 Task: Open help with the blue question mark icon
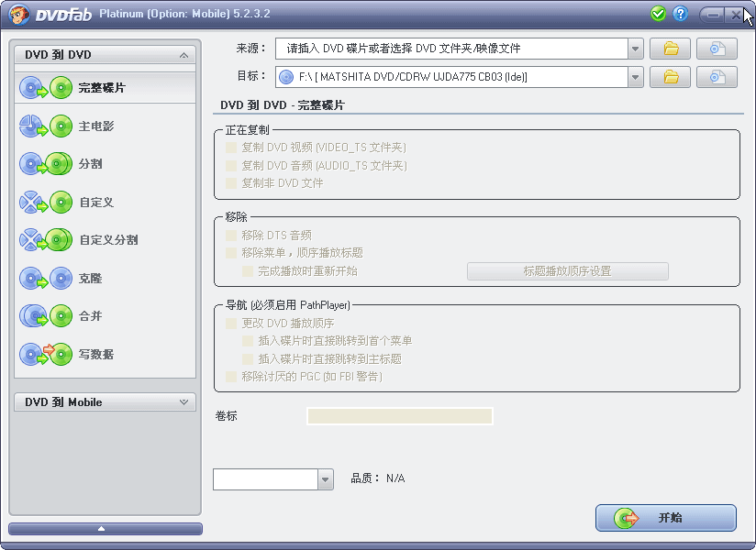point(680,14)
